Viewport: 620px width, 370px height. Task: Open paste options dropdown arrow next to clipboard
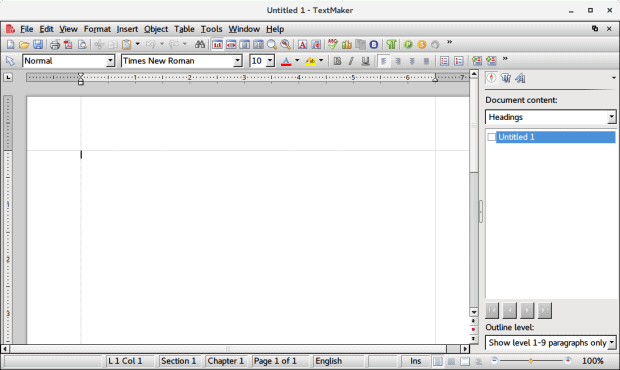tap(138, 44)
